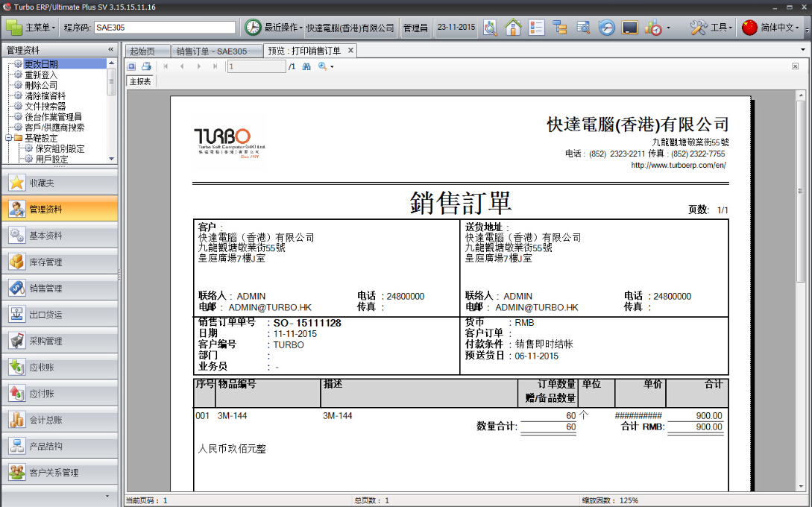Select 清除檔資料 in the tree
Image resolution: width=812 pixels, height=507 pixels.
(x=45, y=95)
